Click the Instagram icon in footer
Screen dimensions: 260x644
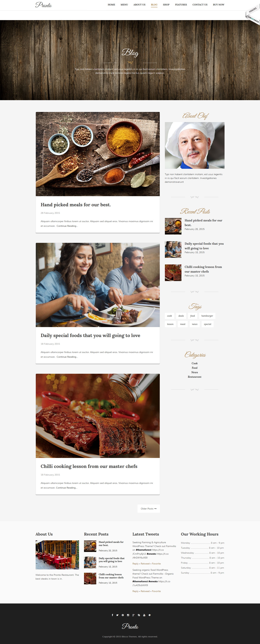(128, 615)
